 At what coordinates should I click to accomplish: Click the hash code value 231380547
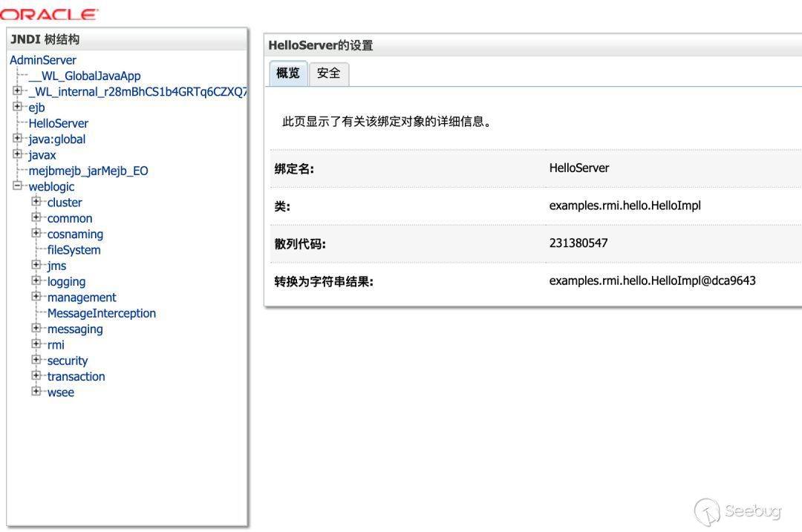(x=578, y=243)
